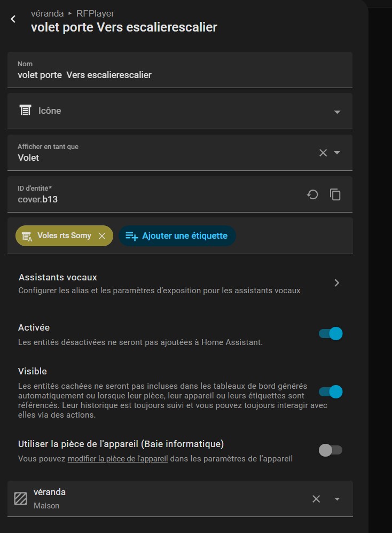This screenshot has width=392, height=533.
Task: Reset the entity ID to default
Action: point(312,194)
